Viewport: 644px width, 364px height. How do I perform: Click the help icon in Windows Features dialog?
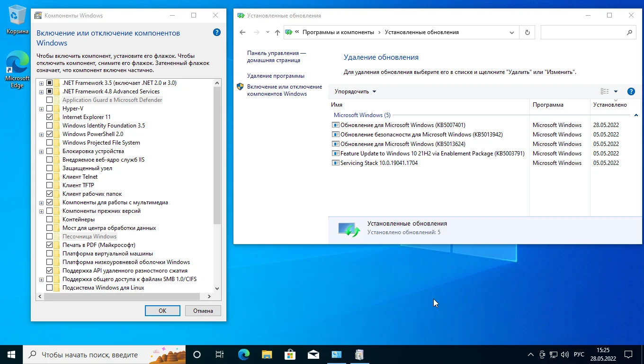pyautogui.click(x=217, y=32)
